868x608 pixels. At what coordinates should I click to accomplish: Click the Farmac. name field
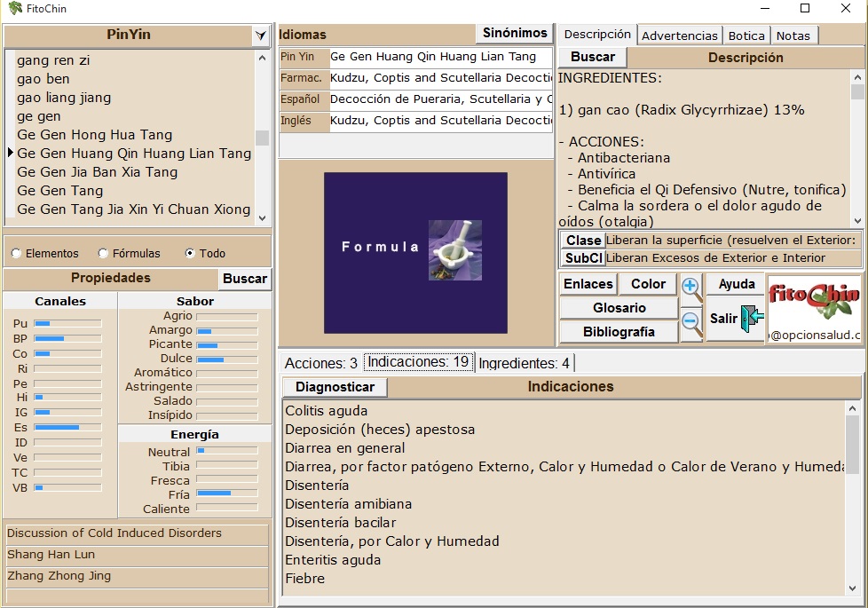pyautogui.click(x=440, y=78)
